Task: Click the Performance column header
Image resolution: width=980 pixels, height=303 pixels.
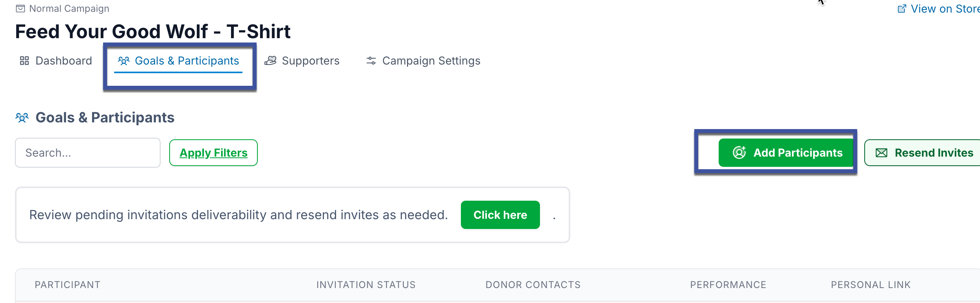Action: click(728, 285)
